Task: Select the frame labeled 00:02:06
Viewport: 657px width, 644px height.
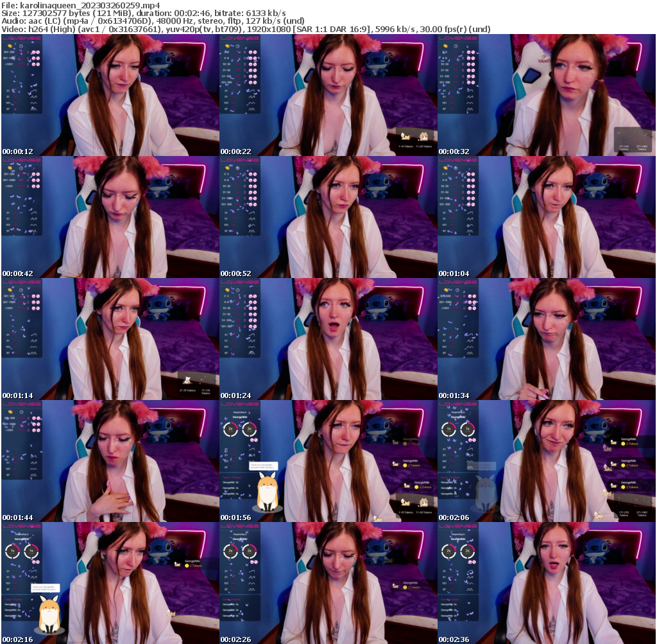Action: click(x=547, y=461)
